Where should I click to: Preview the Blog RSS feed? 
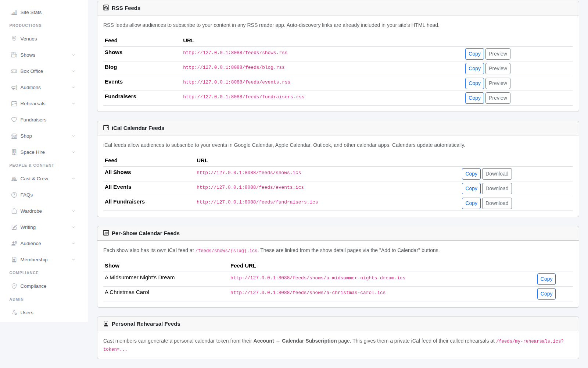point(498,68)
